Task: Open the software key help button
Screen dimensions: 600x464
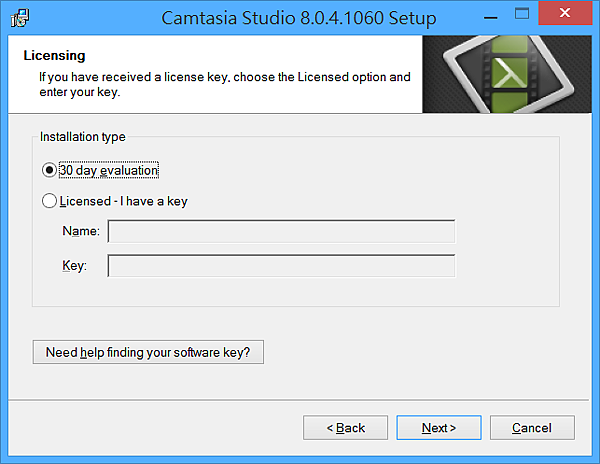Action: (148, 353)
